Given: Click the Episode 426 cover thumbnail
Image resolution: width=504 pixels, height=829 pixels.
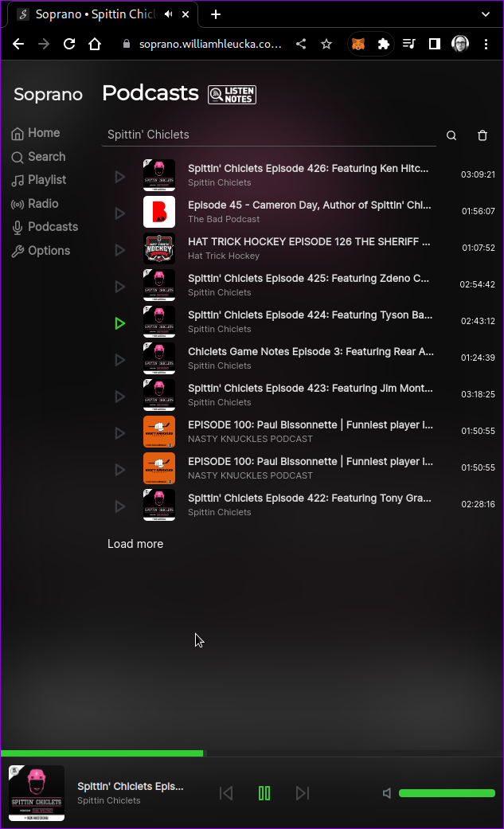Looking at the screenshot, I should [159, 175].
